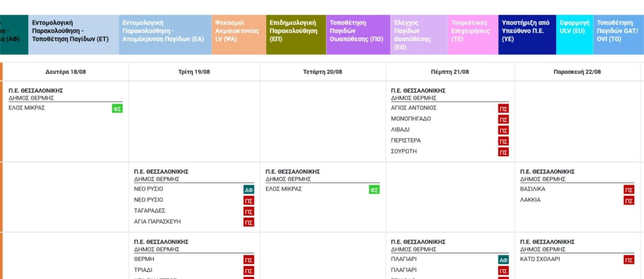Click the cyan Εφαρμογή ULV (EU) legend swatch

point(574,35)
